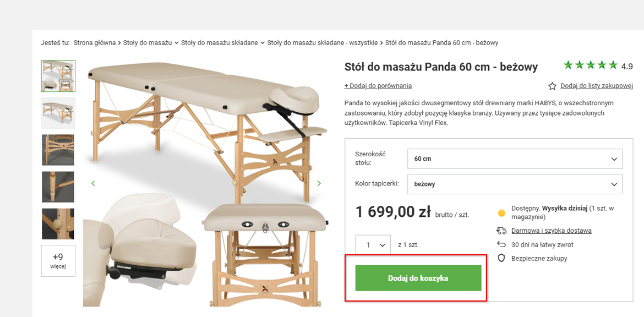Click Dodaj do koszyka button
Screen dimensions: 644x317
418,278
